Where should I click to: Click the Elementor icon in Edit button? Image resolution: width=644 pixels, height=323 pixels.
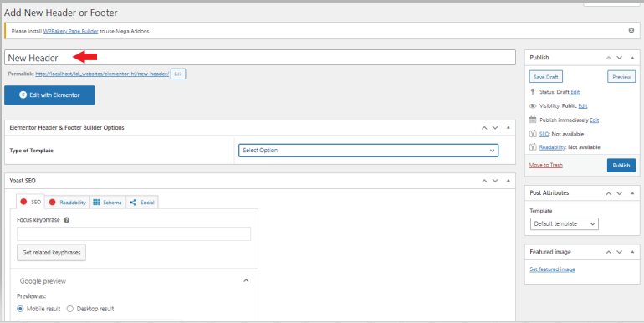(23, 95)
